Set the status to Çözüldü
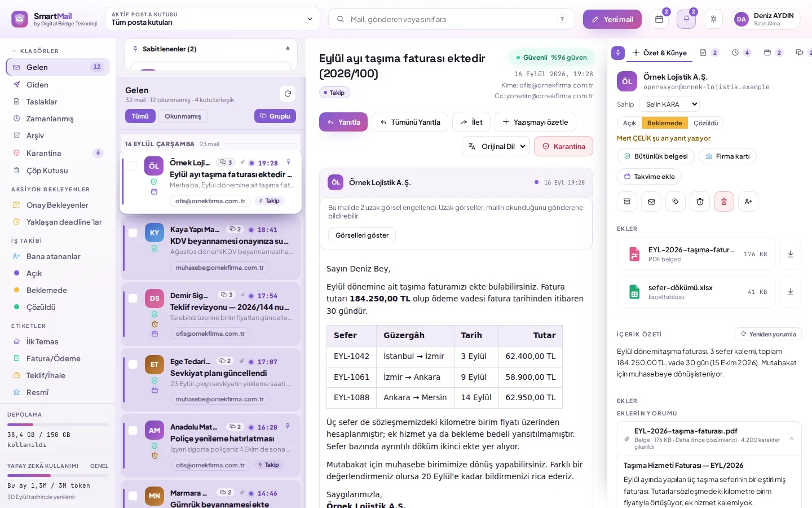812x508 pixels. pos(705,123)
